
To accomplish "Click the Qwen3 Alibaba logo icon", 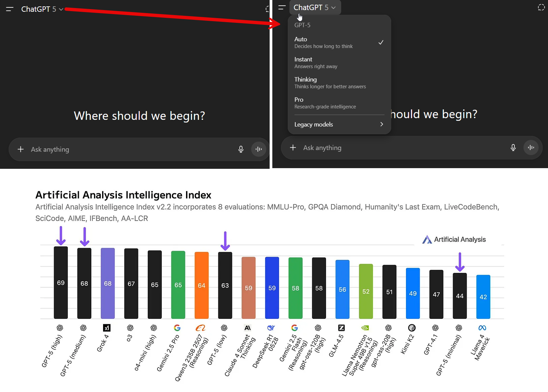I will click(x=200, y=328).
